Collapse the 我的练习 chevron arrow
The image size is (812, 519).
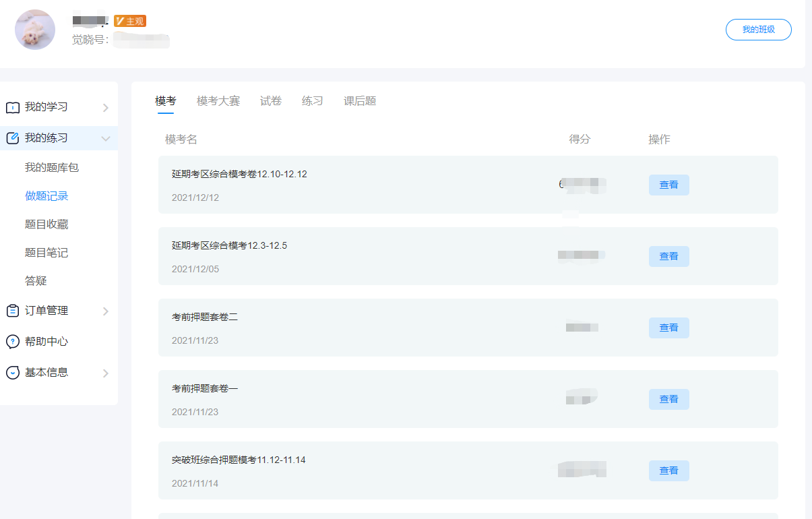coord(106,139)
